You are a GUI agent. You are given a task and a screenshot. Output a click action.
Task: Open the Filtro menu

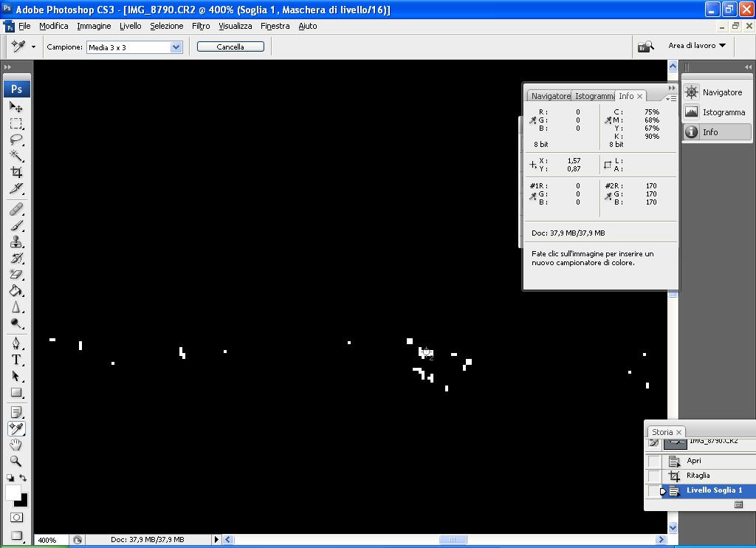pos(201,26)
